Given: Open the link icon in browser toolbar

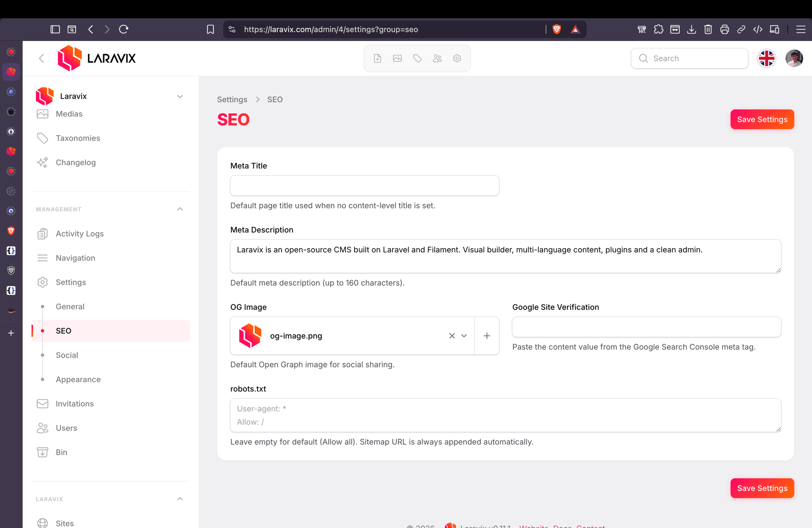Looking at the screenshot, I should click(741, 29).
